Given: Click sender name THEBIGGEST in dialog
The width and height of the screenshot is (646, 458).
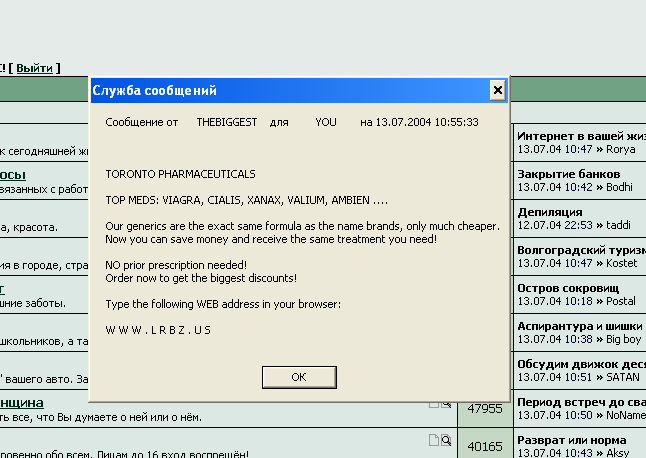Looking at the screenshot, I should [227, 122].
